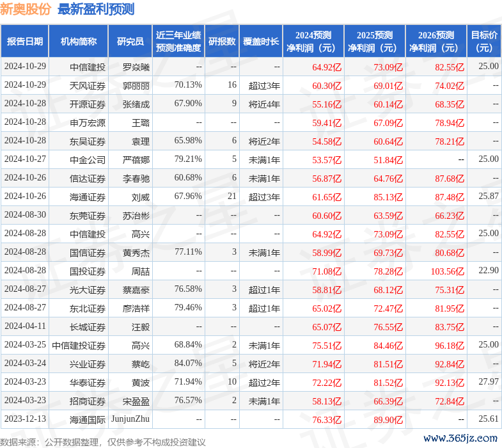
Task: Click researcher 汪毅
Action: [141, 327]
